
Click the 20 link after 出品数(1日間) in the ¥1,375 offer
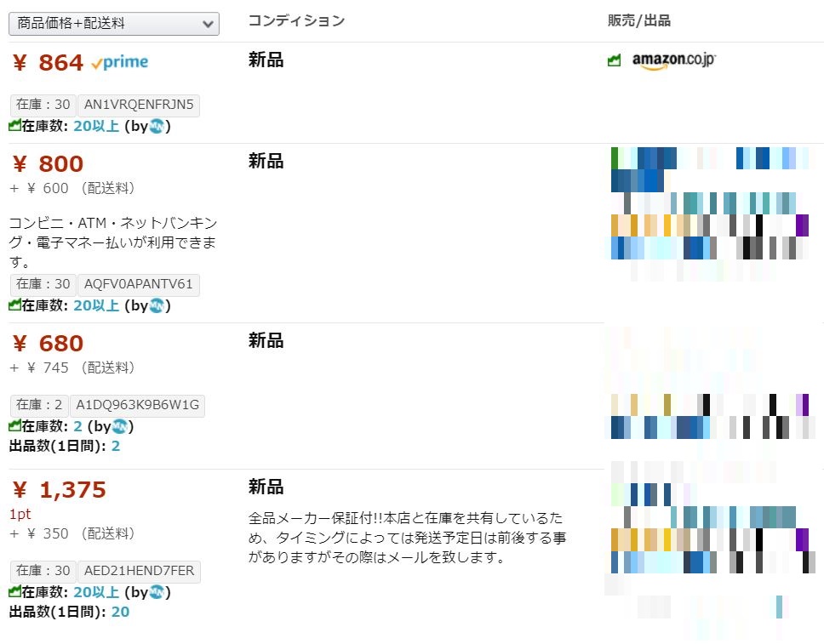coord(120,612)
